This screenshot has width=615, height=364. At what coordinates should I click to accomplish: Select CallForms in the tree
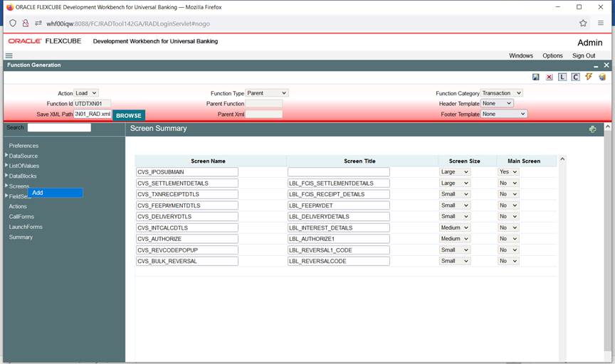(21, 217)
